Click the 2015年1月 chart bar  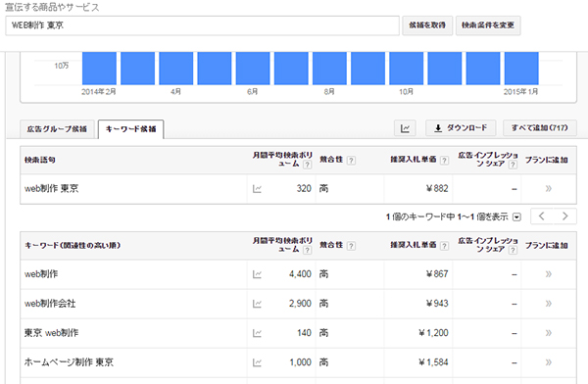pos(521,69)
